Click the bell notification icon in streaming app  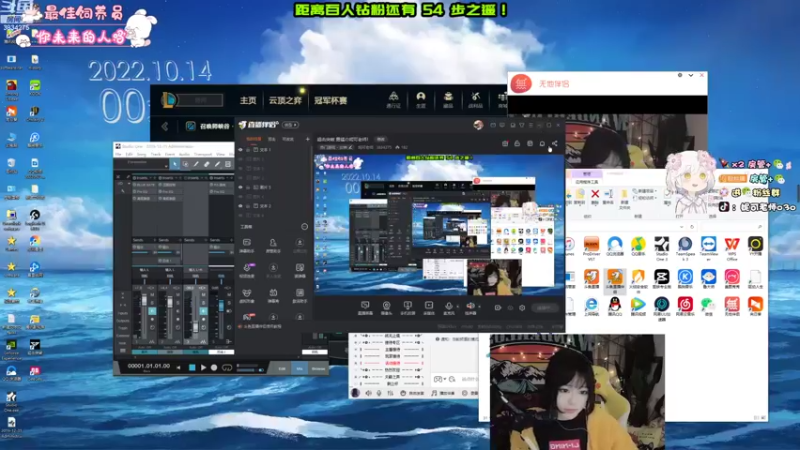pos(542,143)
